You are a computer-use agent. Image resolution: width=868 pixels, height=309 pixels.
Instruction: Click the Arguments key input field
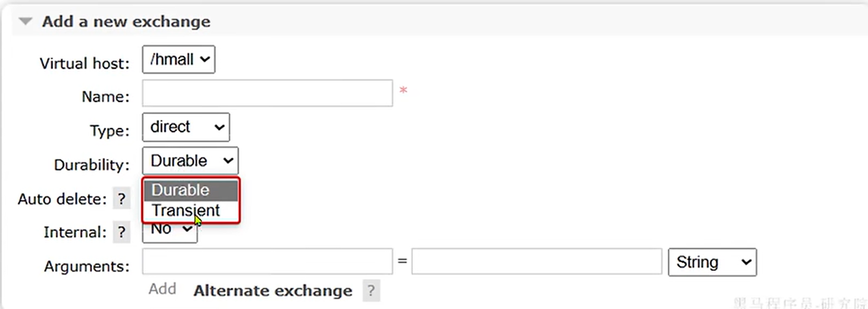tap(267, 261)
